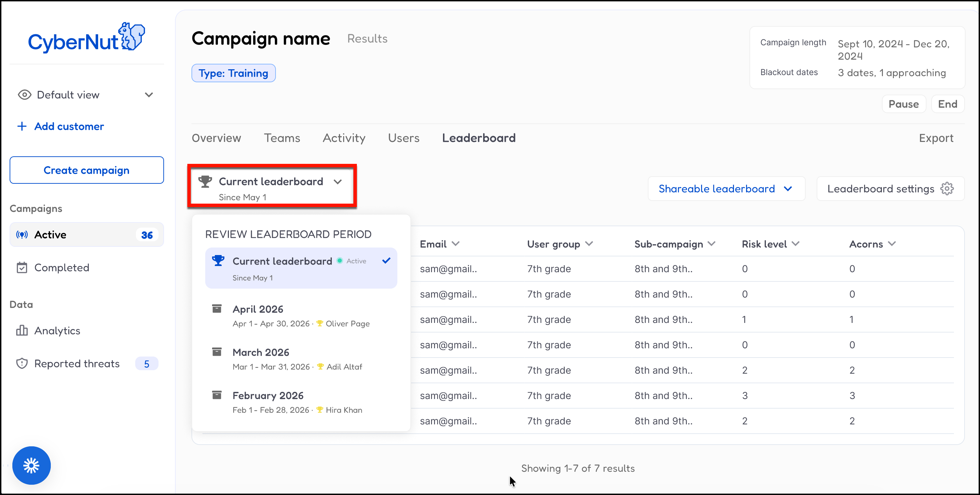Click the blue trophy icon in dropdown list

(x=218, y=261)
